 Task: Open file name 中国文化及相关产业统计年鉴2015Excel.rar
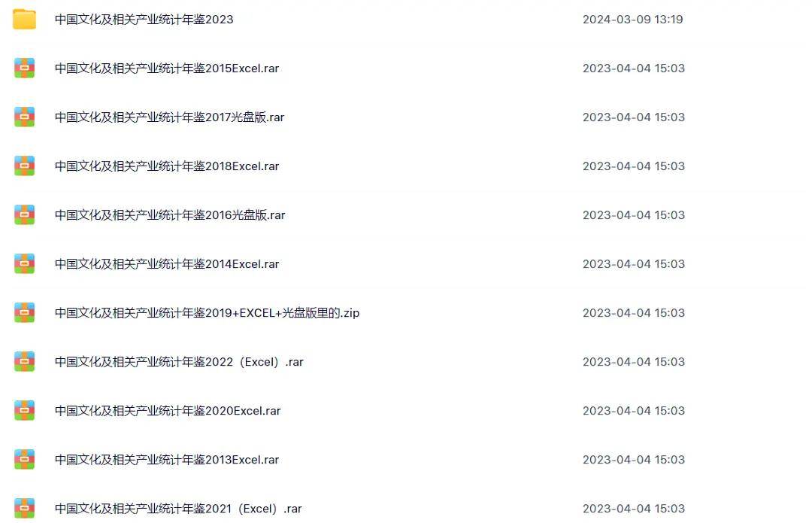pyautogui.click(x=167, y=68)
